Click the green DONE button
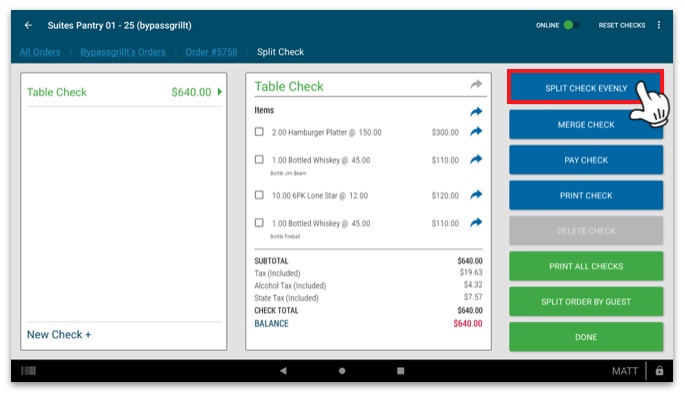The width and height of the screenshot is (685, 393). coord(586,337)
